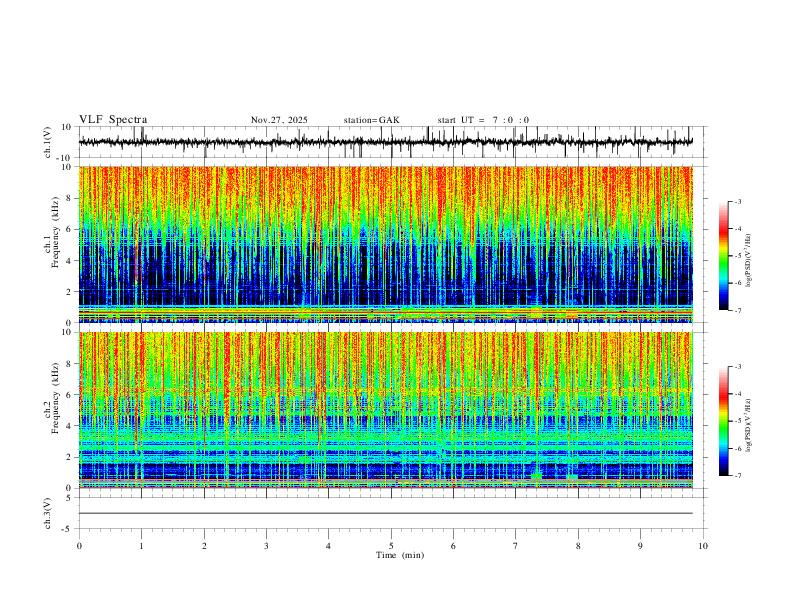Image resolution: width=792 pixels, height=612 pixels.
Task: Click the "station=GAK" label
Action: pos(371,120)
